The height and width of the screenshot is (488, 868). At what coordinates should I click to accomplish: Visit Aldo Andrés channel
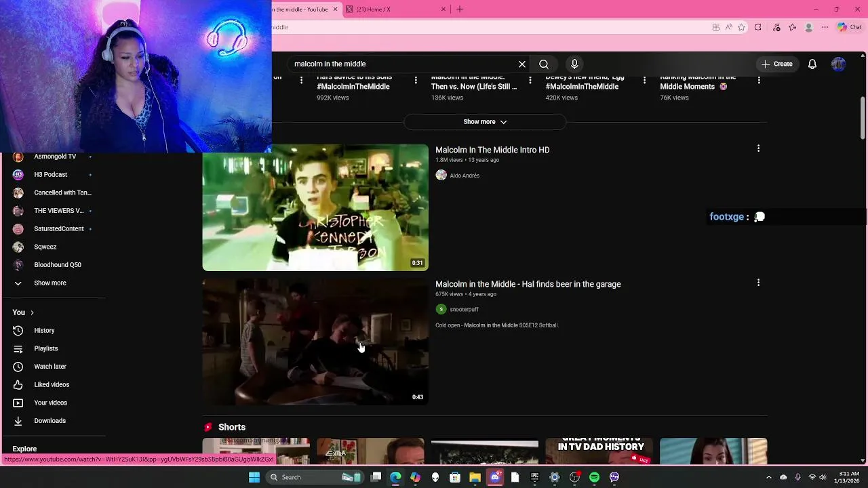pos(465,176)
